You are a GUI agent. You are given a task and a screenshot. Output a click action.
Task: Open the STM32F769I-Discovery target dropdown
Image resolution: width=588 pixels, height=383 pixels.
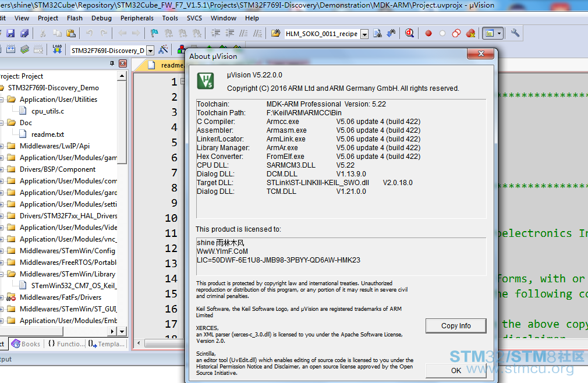tap(150, 51)
